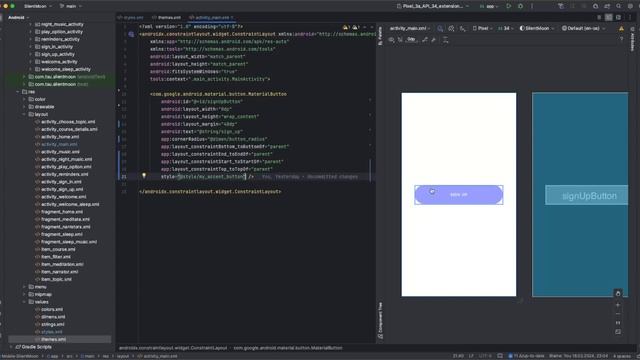Click the gutter class icon beside ConstraintLayout line

pos(131,34)
